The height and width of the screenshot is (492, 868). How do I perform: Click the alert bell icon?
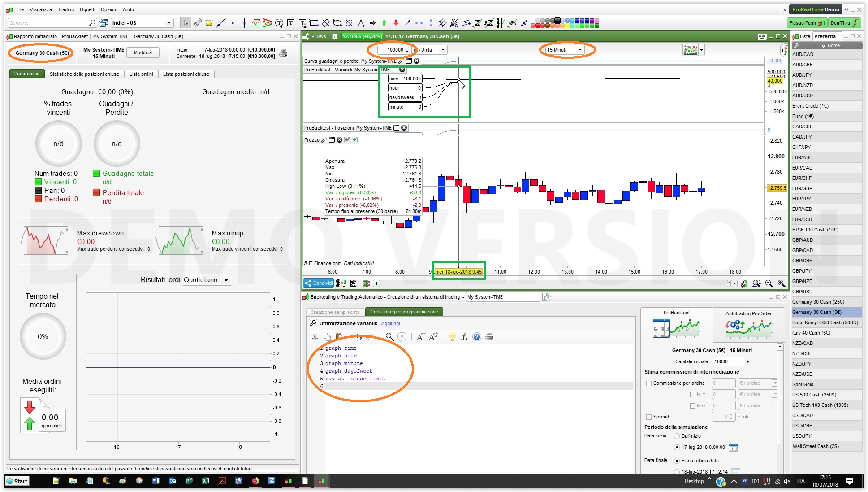point(209,23)
